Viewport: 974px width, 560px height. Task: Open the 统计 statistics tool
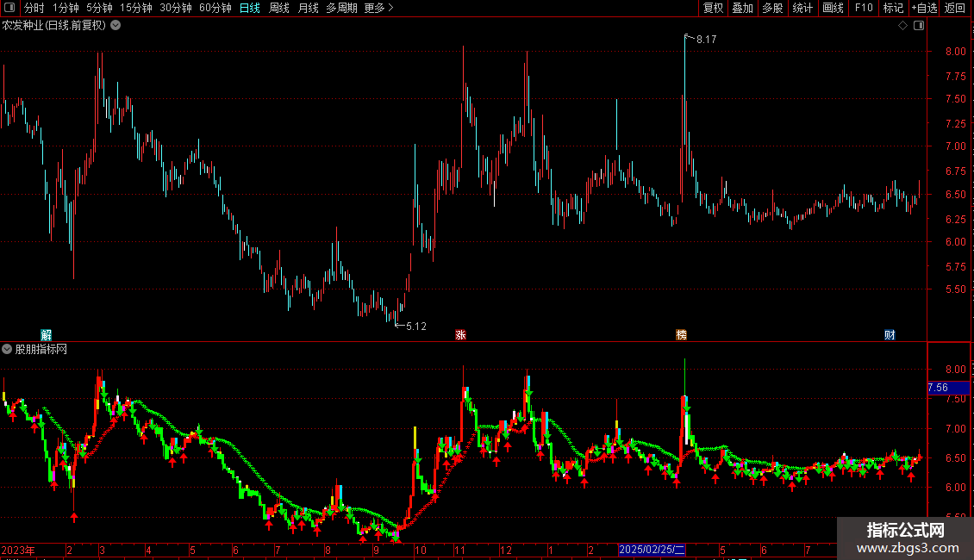802,8
